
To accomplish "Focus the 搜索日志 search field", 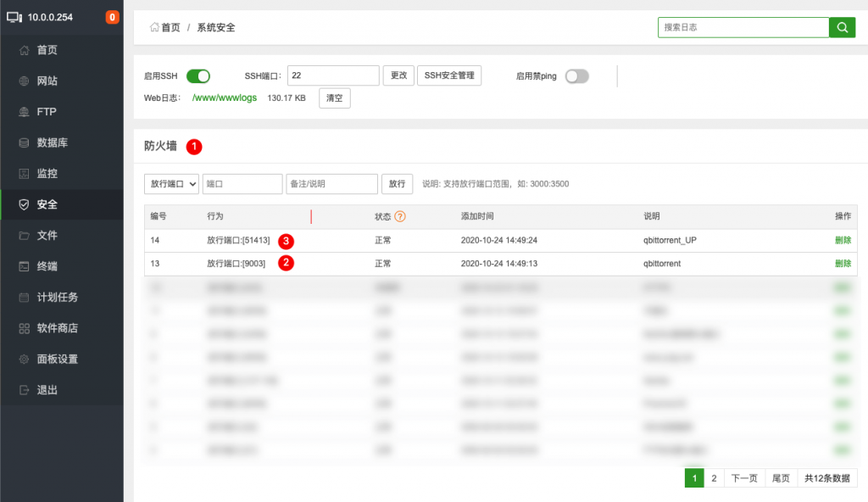I will pyautogui.click(x=743, y=27).
